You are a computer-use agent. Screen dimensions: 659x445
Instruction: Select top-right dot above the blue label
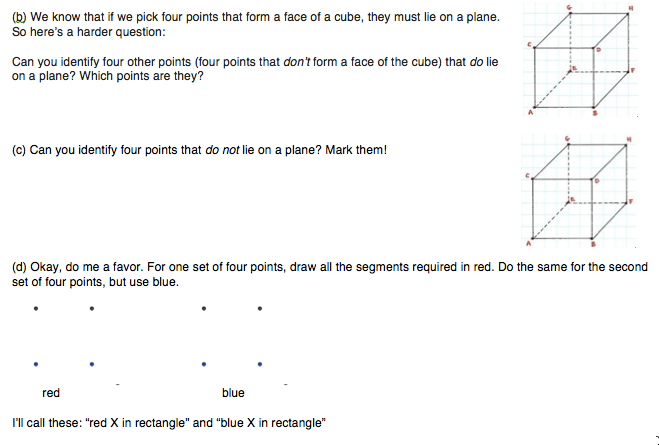(259, 309)
